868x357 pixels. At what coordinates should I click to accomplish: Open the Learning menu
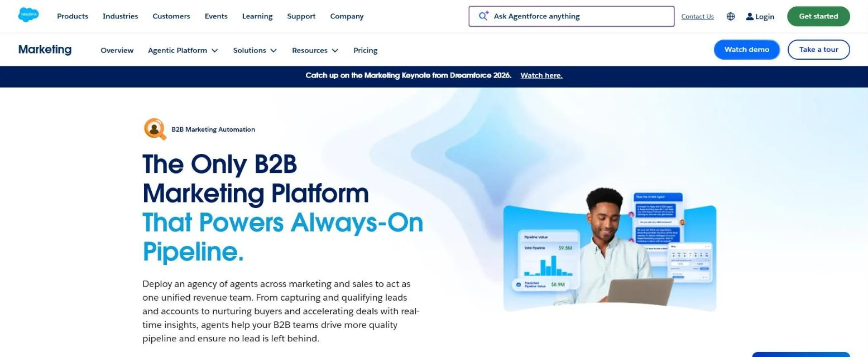257,16
